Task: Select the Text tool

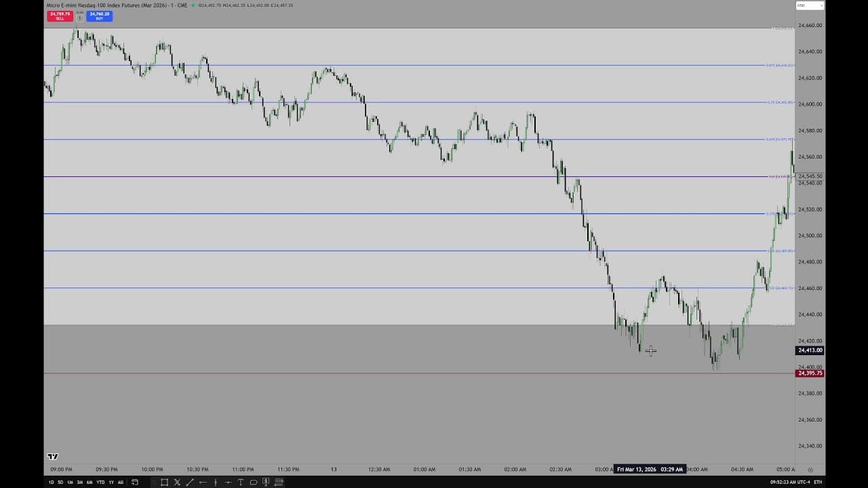Action: (x=241, y=483)
